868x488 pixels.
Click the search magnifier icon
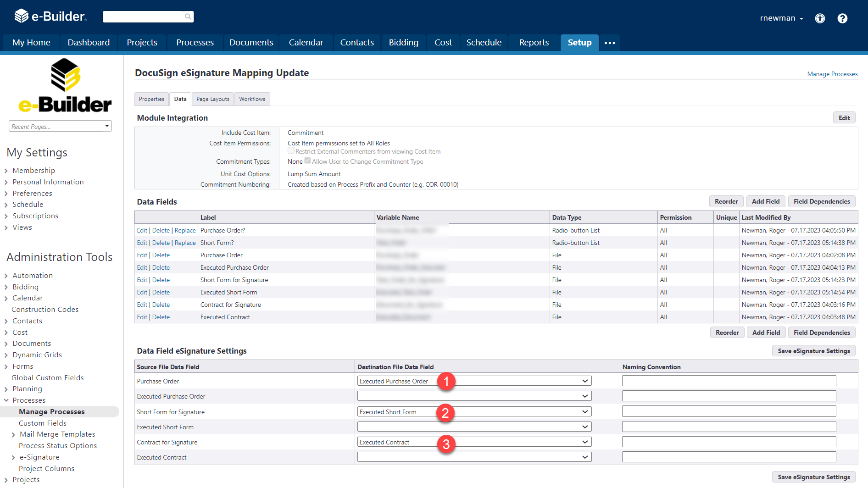click(188, 17)
